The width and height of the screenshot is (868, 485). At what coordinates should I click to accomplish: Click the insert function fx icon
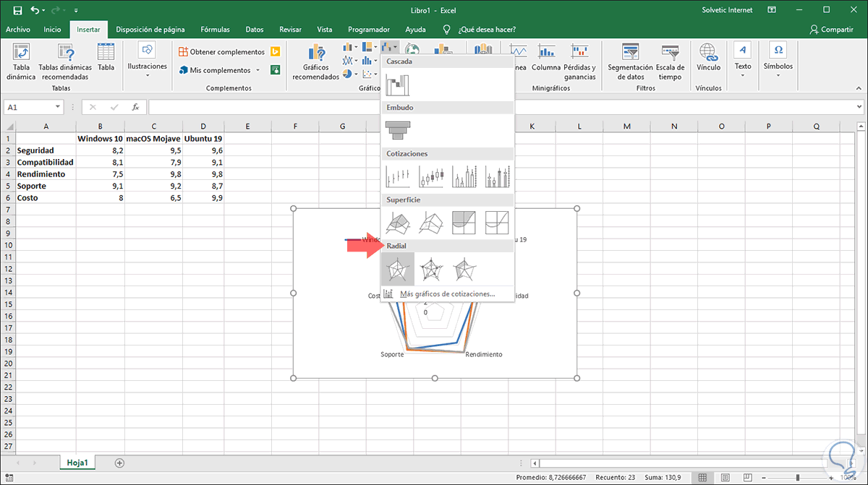click(135, 107)
